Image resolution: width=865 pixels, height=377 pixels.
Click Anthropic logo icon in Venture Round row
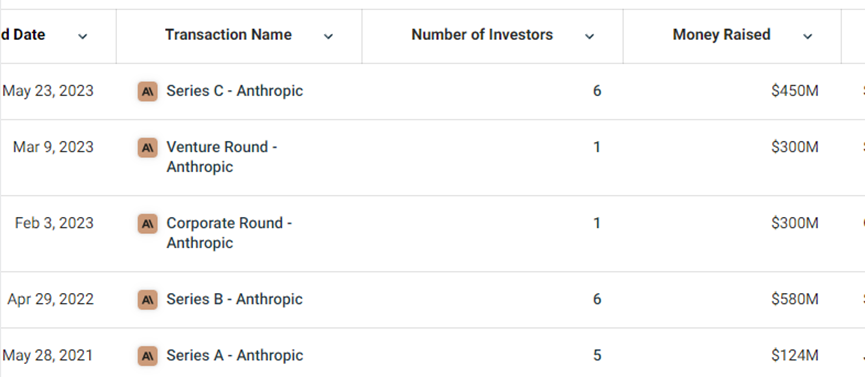tap(147, 147)
